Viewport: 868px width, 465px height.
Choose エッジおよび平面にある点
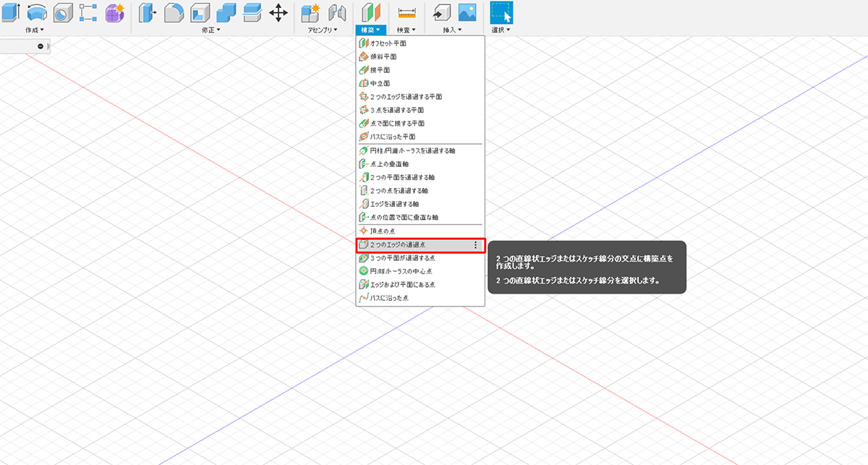pyautogui.click(x=420, y=285)
